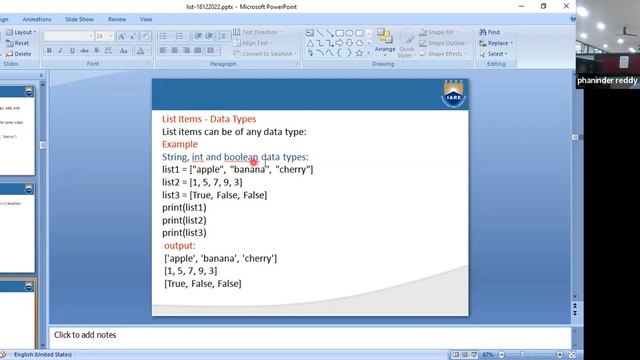The image size is (640, 360).
Task: Open the Font group dialog launcher
Action: pos(149,64)
